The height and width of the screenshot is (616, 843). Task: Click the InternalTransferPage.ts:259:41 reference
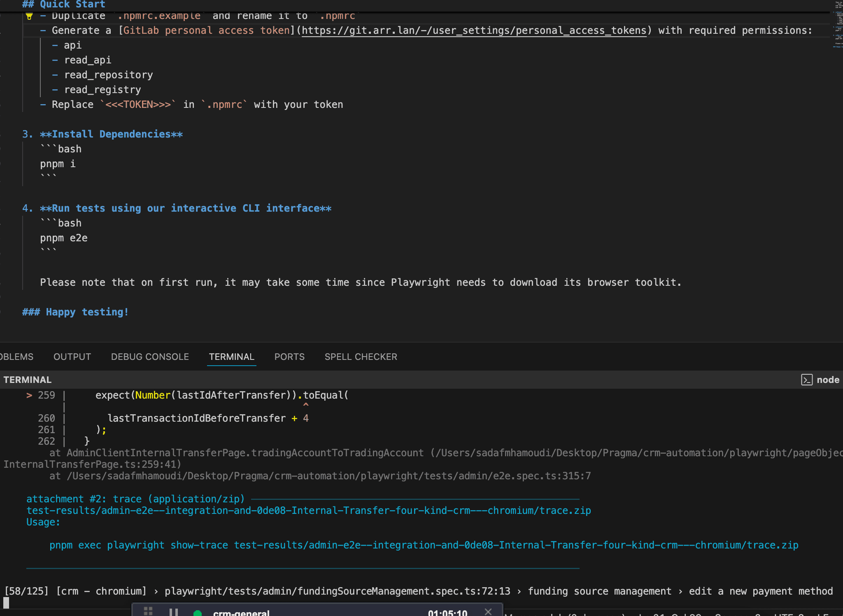tap(92, 464)
